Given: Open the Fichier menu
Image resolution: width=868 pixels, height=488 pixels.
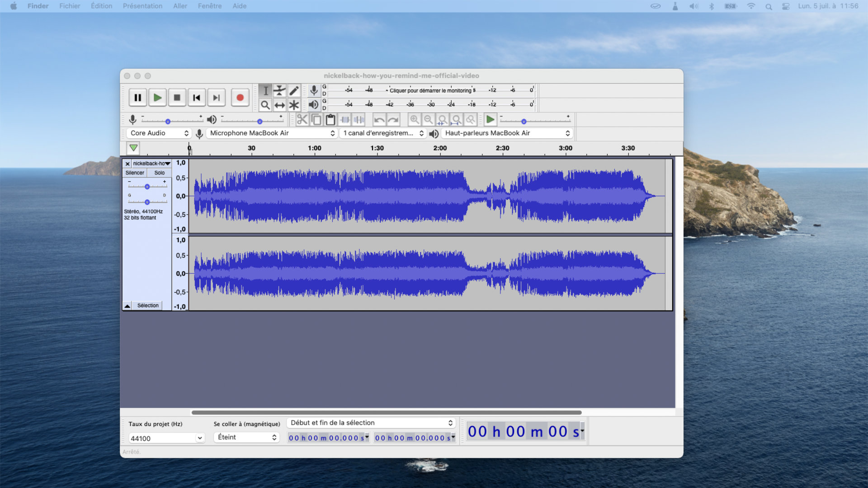Looking at the screenshot, I should pos(70,6).
